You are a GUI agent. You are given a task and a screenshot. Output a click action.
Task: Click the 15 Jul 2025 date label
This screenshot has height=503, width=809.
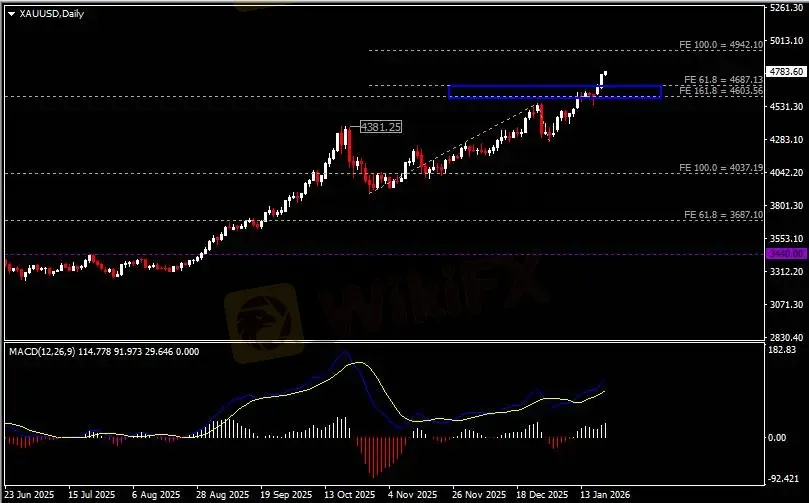point(91,495)
